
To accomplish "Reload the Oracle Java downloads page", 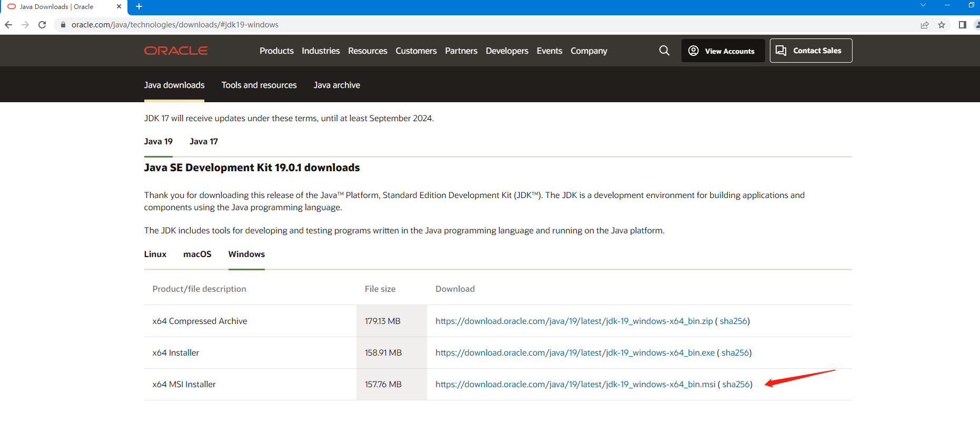I will [x=42, y=25].
